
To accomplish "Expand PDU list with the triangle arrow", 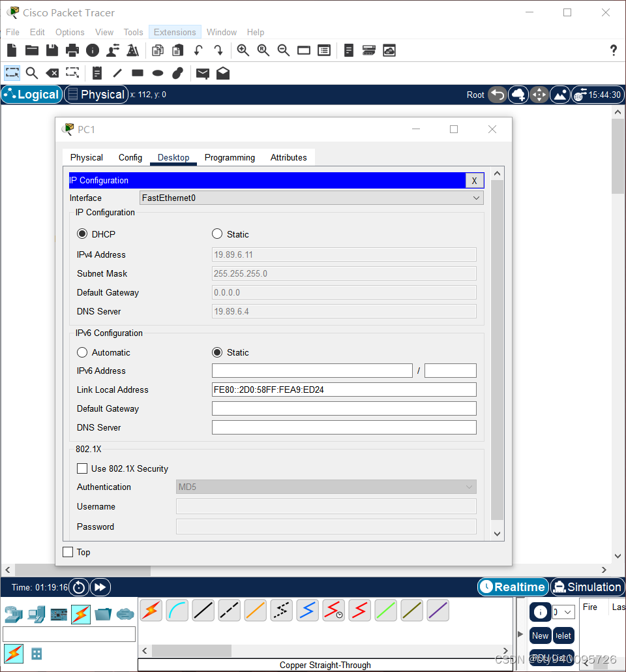I will click(520, 634).
